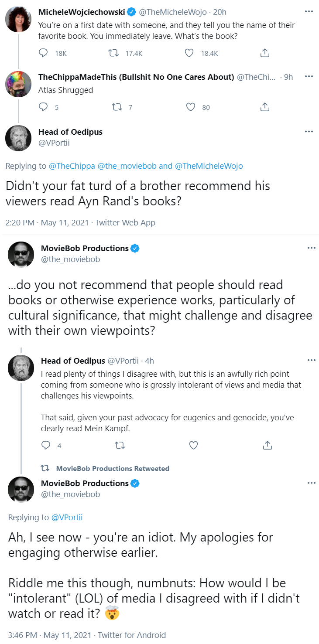Viewport: 319px width, 644px height.
Task: Retweet Head of Oedipus's 4h-old tweet
Action: 120,445
